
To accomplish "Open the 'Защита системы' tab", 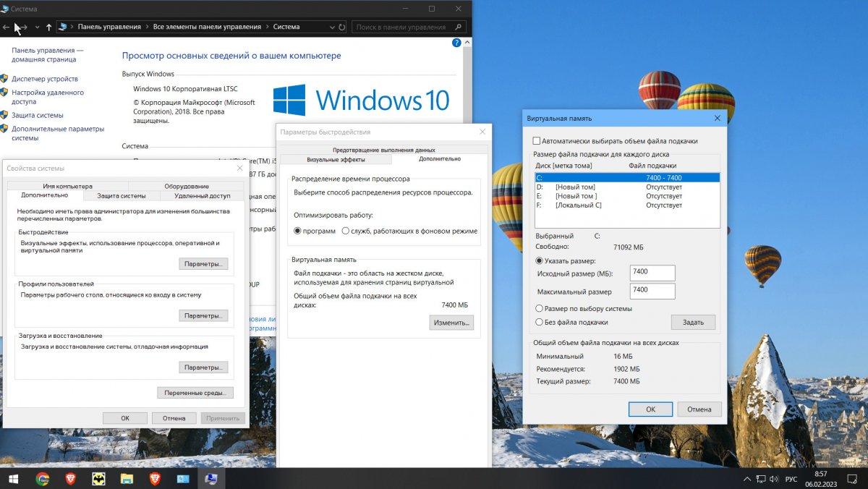I will (122, 195).
